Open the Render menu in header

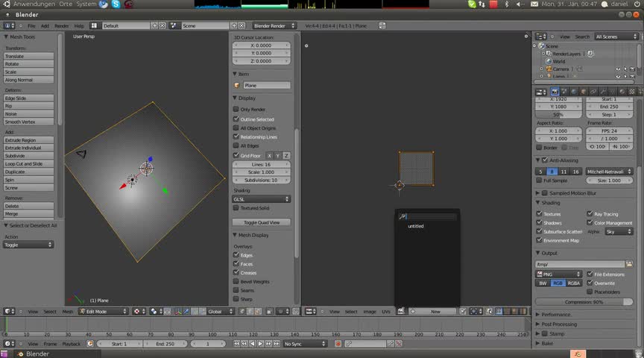click(x=61, y=25)
